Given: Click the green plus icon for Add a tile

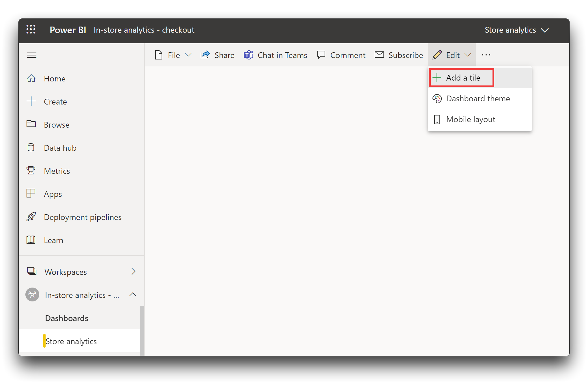Looking at the screenshot, I should [437, 78].
